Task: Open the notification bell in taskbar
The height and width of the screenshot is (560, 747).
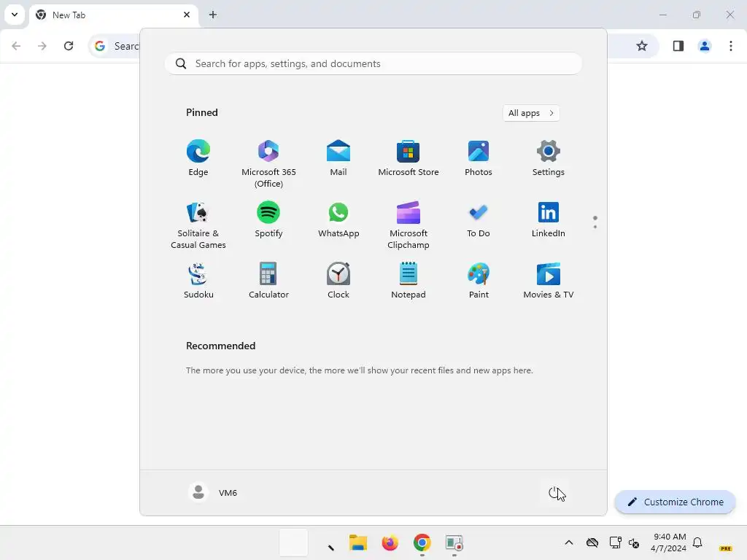Action: pyautogui.click(x=697, y=542)
